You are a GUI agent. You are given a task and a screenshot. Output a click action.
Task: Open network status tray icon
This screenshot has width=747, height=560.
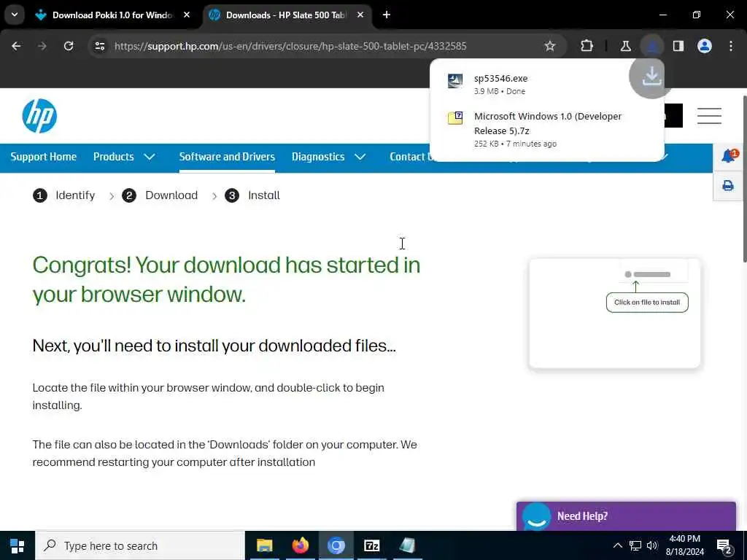coord(635,545)
